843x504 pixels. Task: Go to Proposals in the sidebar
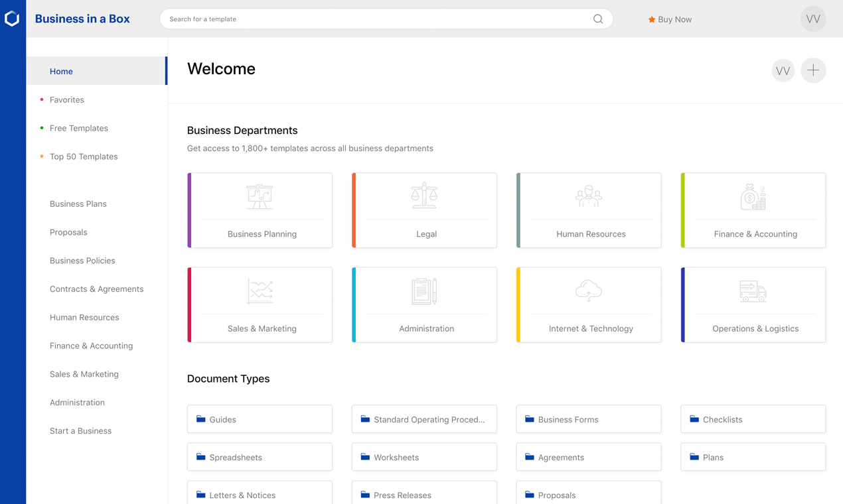point(68,232)
